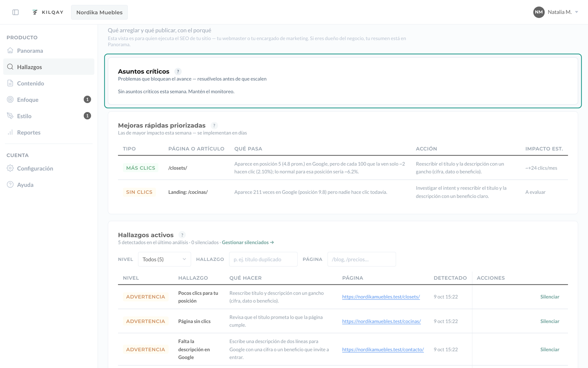Viewport: 588px width, 368px height.
Task: Click the Panorama home icon
Action: tap(10, 50)
